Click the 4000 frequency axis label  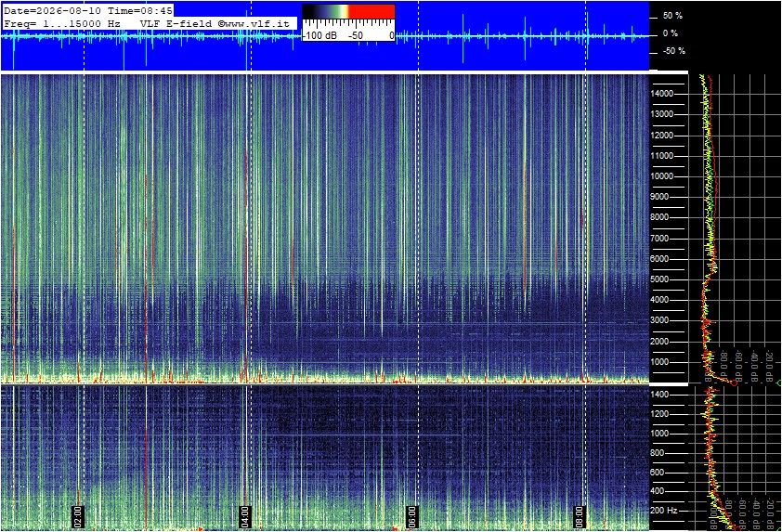(660, 300)
